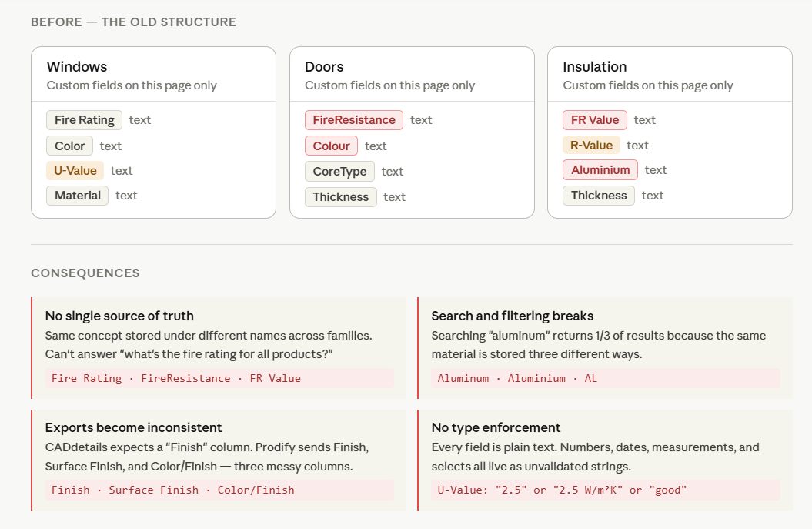
Task: Select the Colour chip in Doors card
Action: click(x=331, y=146)
